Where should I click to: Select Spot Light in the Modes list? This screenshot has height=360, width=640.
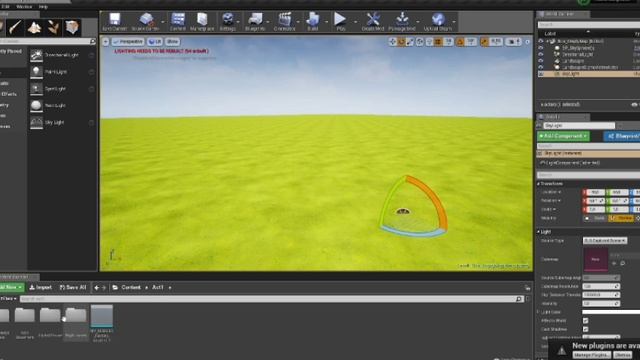(x=62, y=89)
